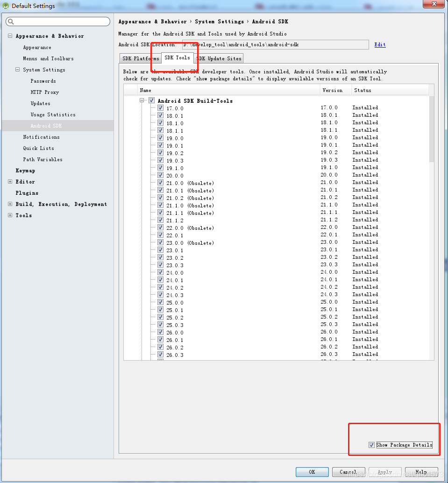Select Android SDK in the settings tree
Viewport: 448px width, 483px height.
point(46,126)
